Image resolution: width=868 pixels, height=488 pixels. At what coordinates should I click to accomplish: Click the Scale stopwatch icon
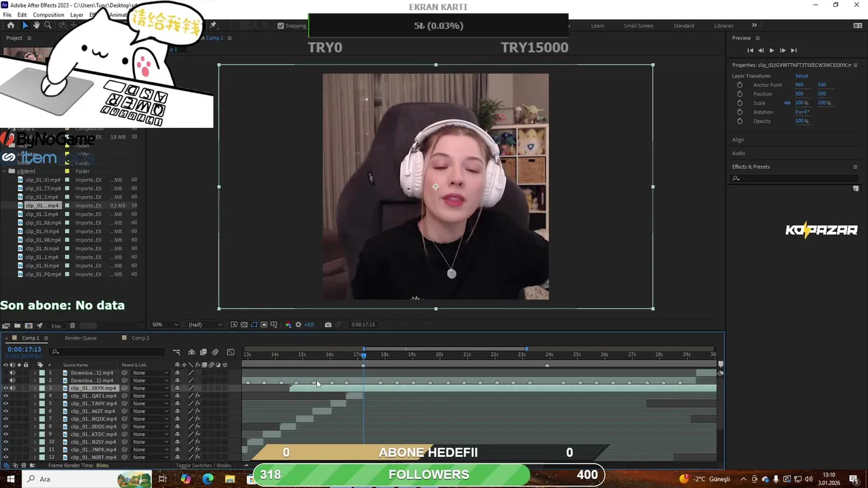(739, 103)
